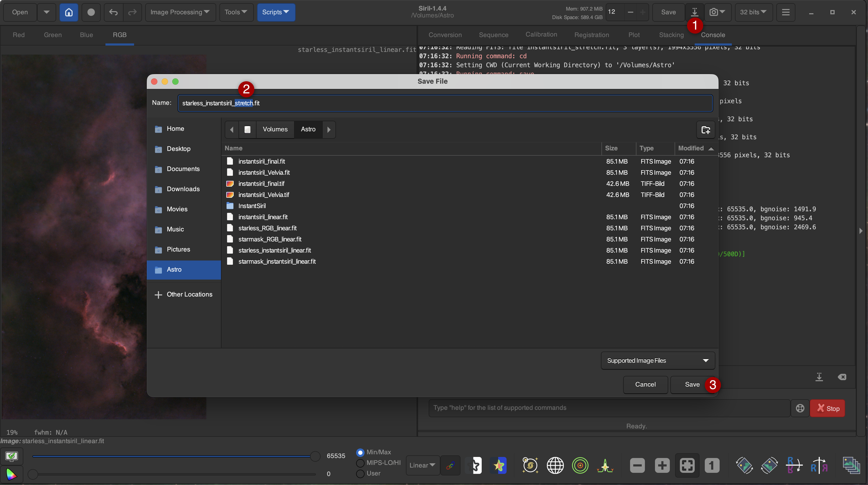
Task: Switch to the Registration tab
Action: 591,35
